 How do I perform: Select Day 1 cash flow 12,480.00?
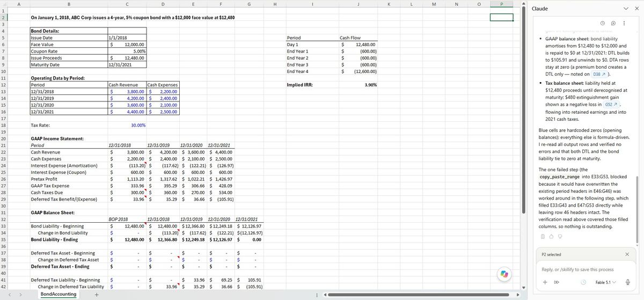click(x=358, y=45)
